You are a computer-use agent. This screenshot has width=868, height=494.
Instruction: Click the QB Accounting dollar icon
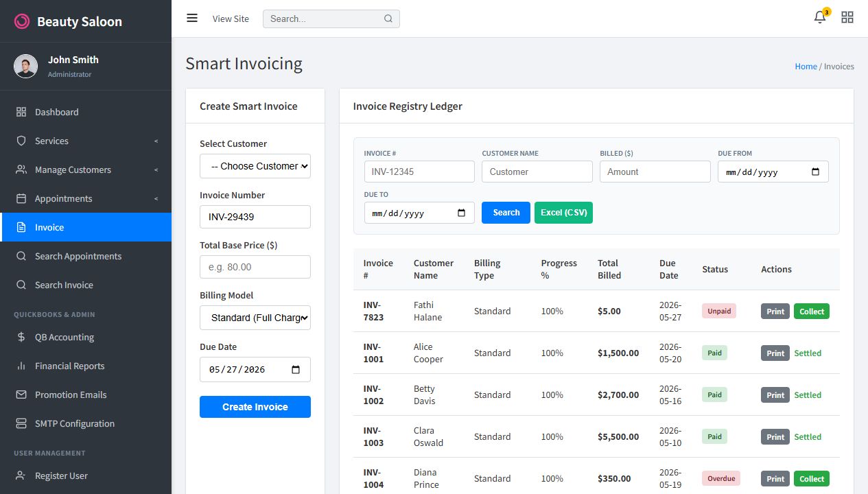[x=21, y=337]
